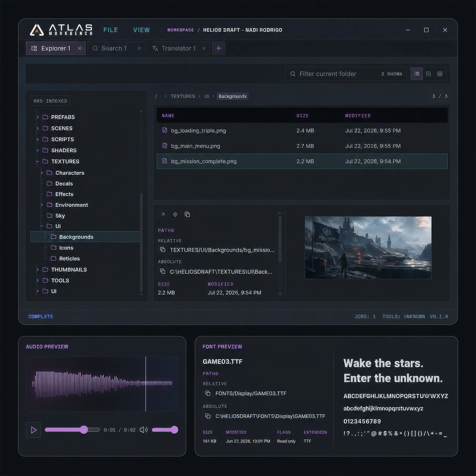Select the Effects folder

point(60,194)
